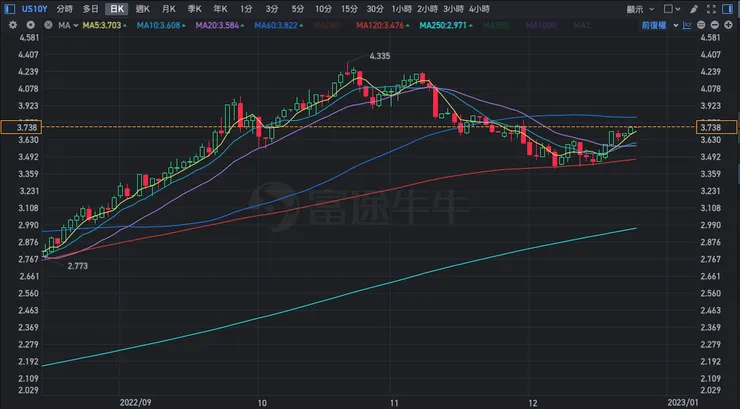740x409 pixels.
Task: Open the chart comparison icon
Action: click(x=687, y=25)
